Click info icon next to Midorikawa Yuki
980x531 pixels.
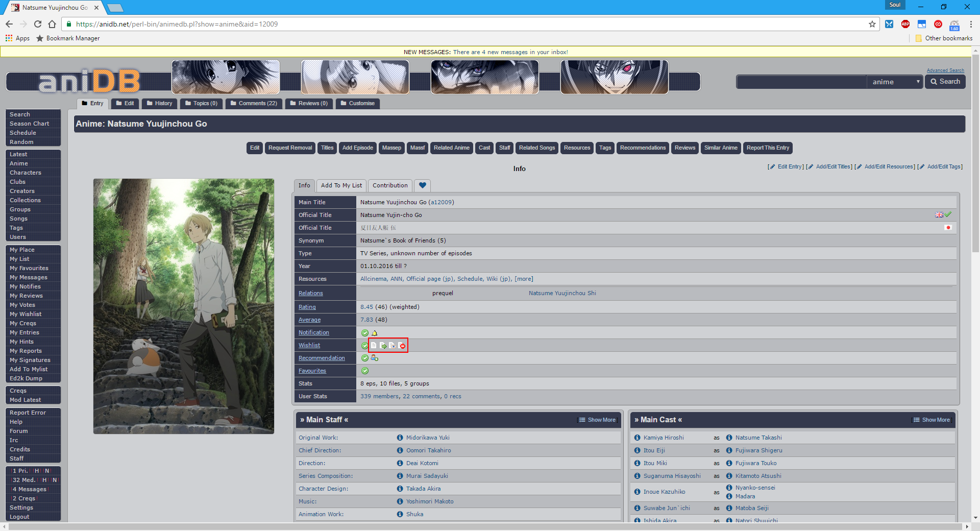pos(400,438)
